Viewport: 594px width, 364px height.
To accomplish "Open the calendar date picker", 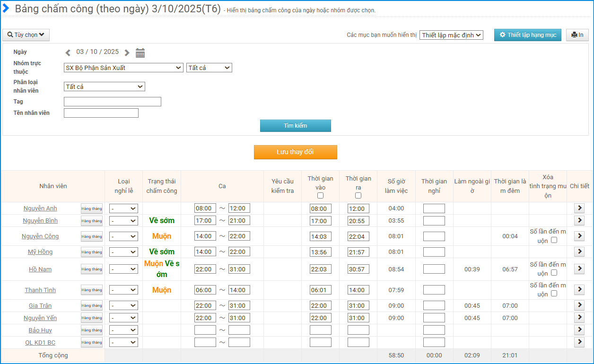I will (140, 53).
